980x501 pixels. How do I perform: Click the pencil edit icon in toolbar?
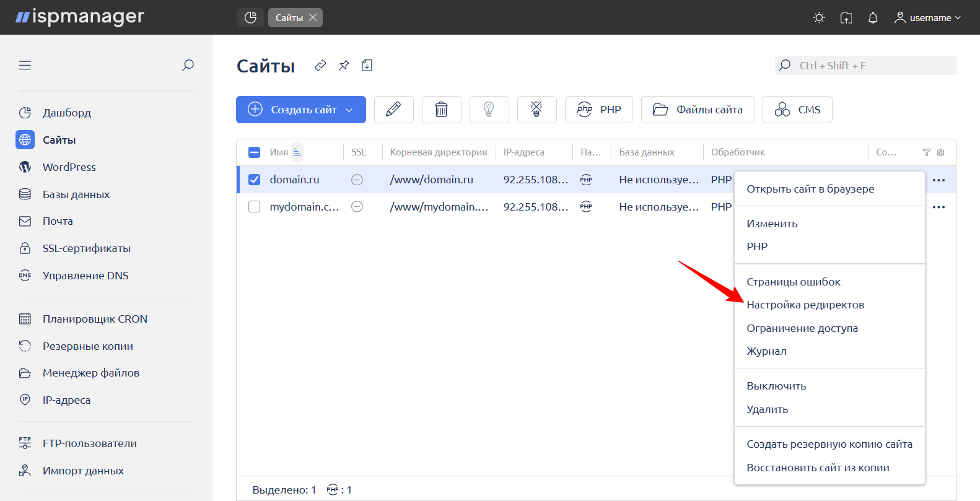click(x=393, y=110)
